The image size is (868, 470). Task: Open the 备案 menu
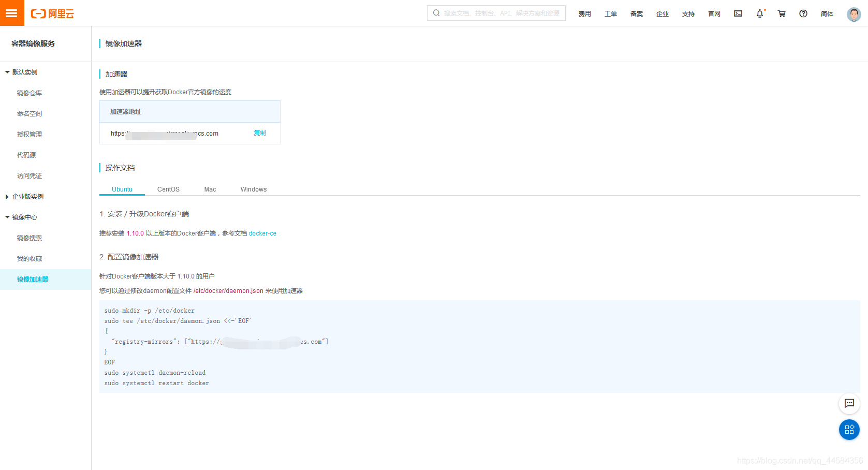(x=637, y=14)
